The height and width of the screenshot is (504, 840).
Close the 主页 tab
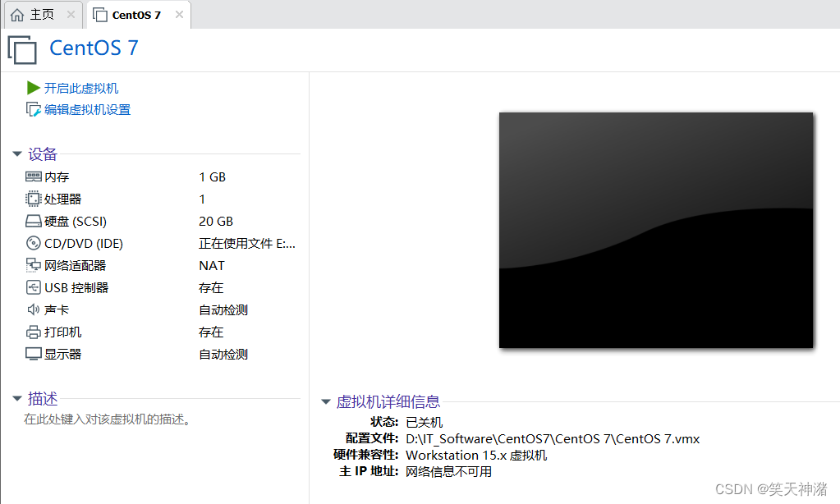[71, 15]
